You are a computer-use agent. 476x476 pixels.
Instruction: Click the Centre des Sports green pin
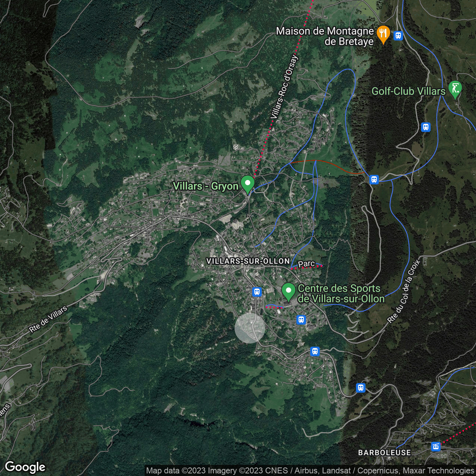coord(288,291)
